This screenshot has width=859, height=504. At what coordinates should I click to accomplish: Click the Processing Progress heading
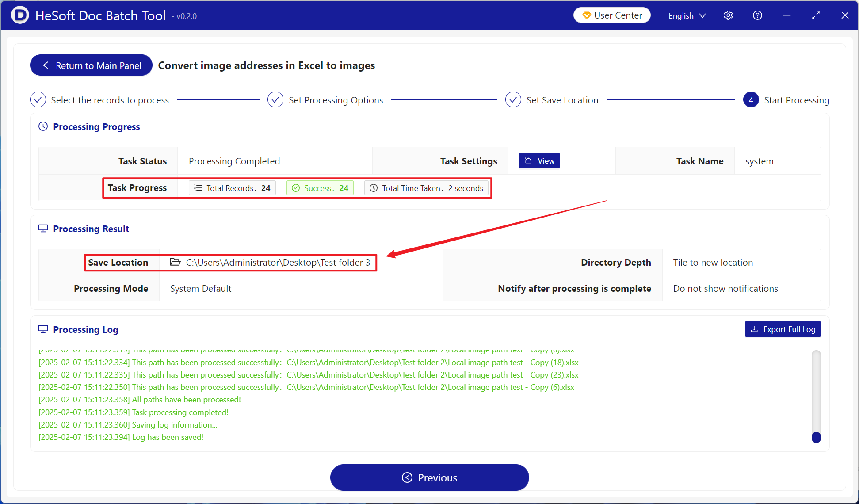(x=96, y=127)
